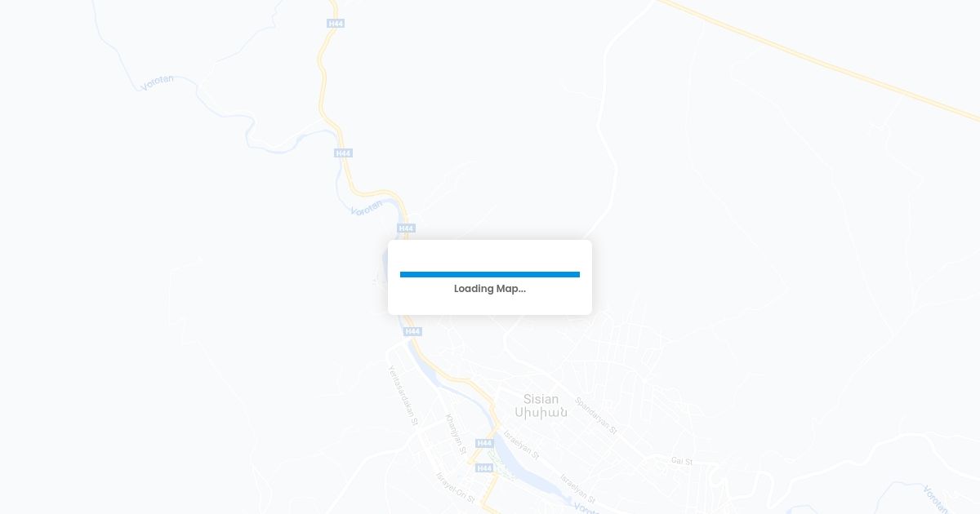980x514 pixels.
Task: Click the H44 shield beside Khanjyan St label
Action: 484,443
